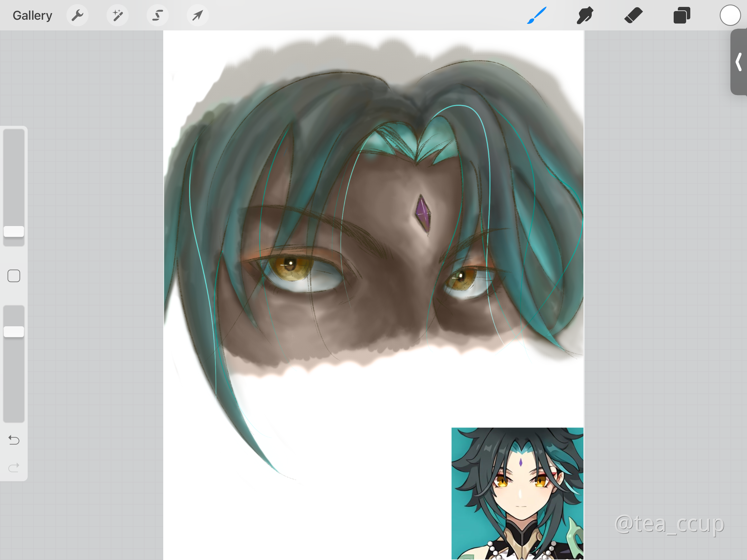This screenshot has width=747, height=560.
Task: Select the blue Brush tool
Action: click(537, 15)
